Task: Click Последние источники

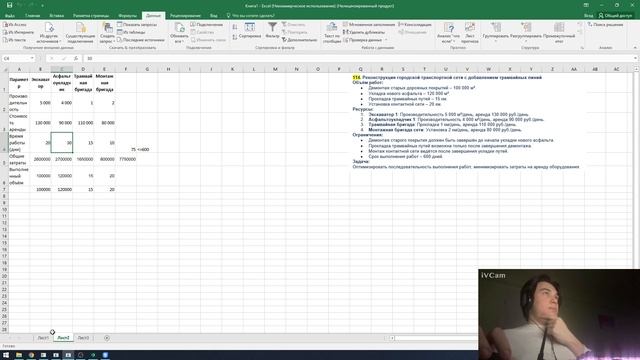Action: point(140,40)
